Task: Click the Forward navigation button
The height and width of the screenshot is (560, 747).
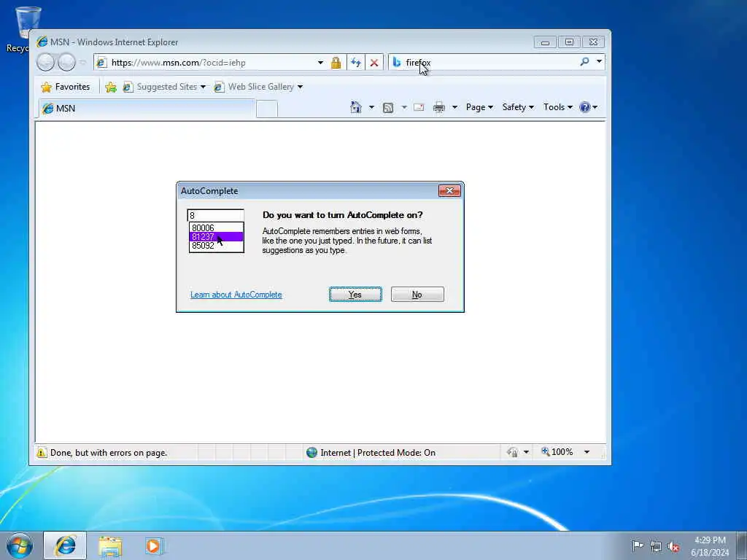Action: coord(66,63)
